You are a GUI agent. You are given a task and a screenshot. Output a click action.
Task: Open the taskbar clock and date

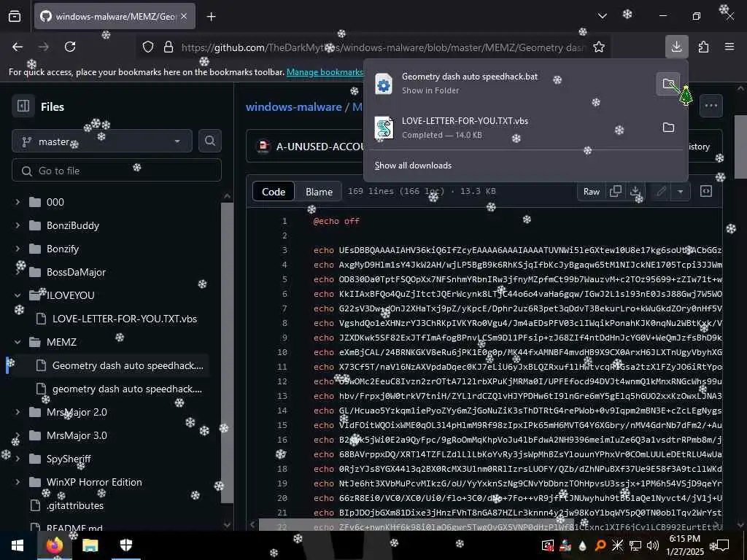(684, 545)
